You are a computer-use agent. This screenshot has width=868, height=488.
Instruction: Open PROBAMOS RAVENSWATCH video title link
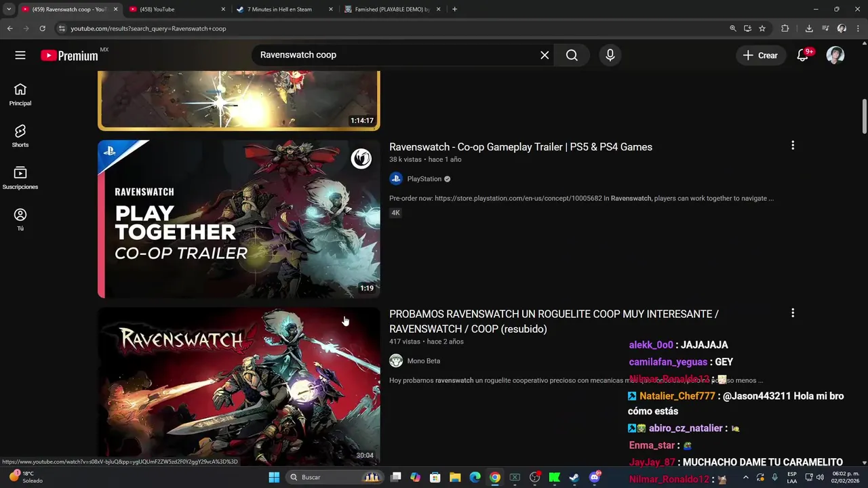554,321
